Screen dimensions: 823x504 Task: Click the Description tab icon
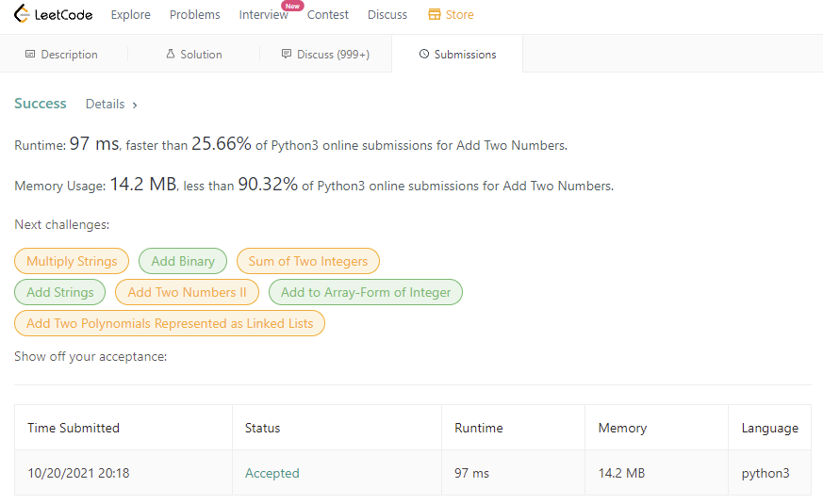coord(30,55)
